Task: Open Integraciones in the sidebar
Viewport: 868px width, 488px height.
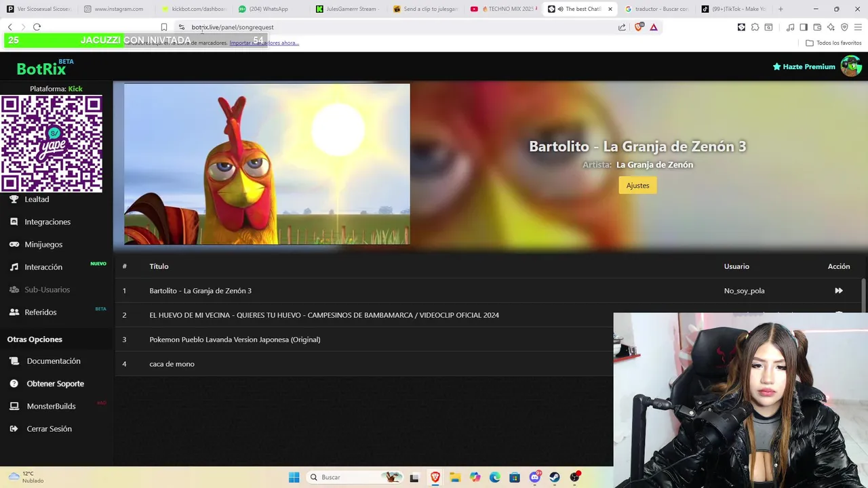Action: click(x=47, y=222)
